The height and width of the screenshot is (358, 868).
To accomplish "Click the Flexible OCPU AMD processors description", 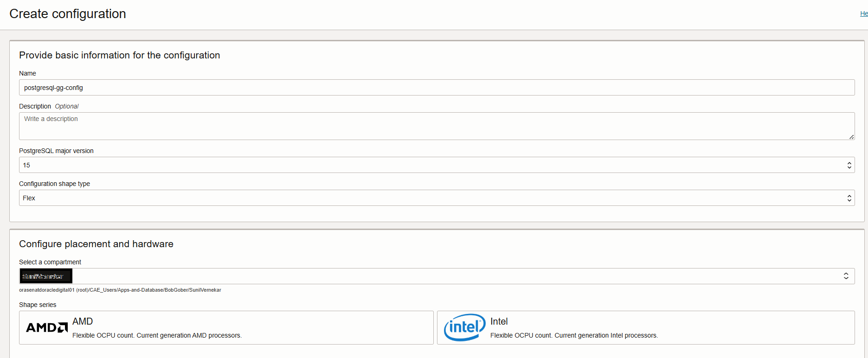I will pyautogui.click(x=157, y=335).
